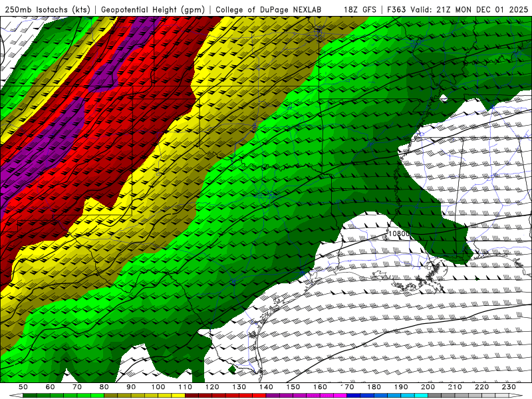Image resolution: width=532 pixels, height=399 pixels.
Task: Click the 120 knot legend label
Action: point(212,387)
